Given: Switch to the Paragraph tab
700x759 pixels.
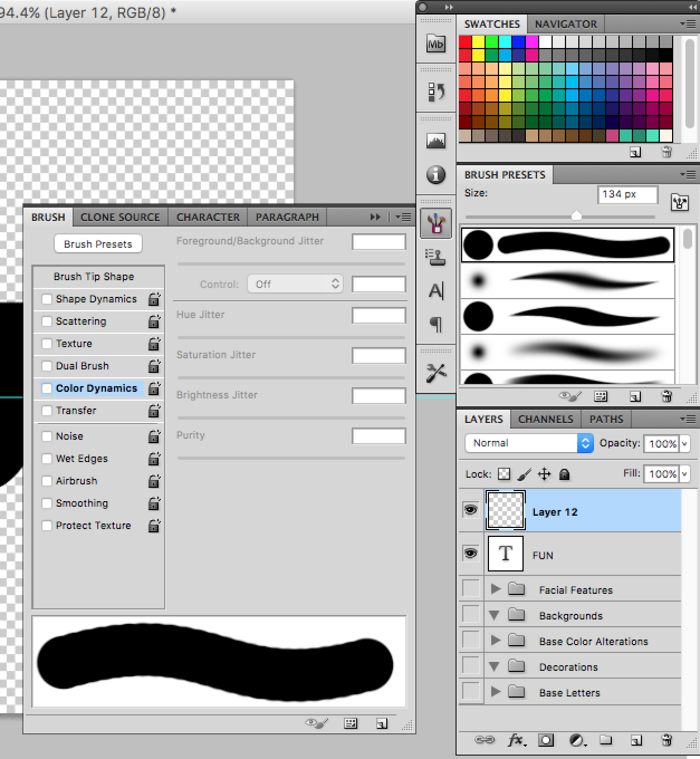Looking at the screenshot, I should tap(287, 217).
